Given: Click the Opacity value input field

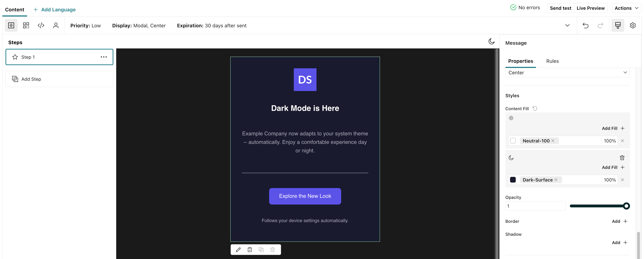Looking at the screenshot, I should [x=535, y=206].
